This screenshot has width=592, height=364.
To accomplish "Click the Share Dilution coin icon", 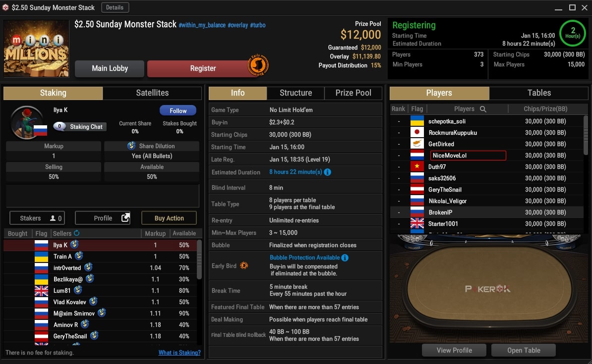I will click(x=131, y=146).
